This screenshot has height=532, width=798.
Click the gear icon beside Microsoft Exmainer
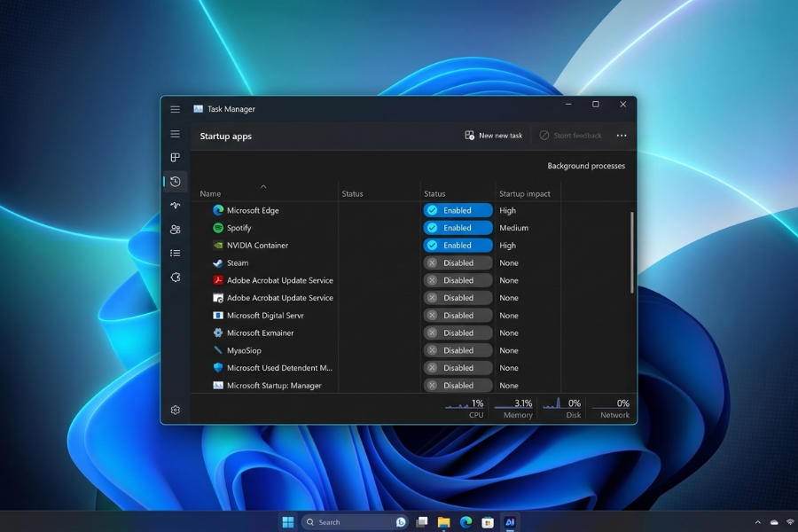click(218, 333)
